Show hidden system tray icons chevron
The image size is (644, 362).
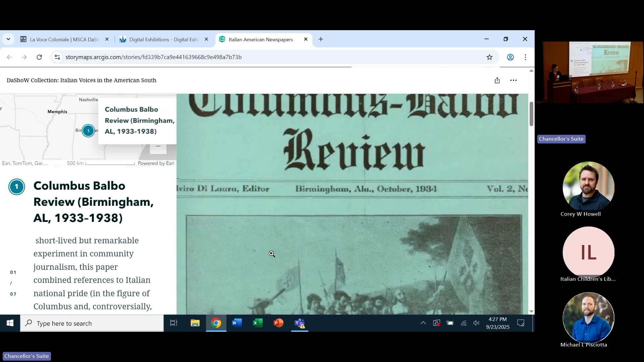[x=423, y=323]
